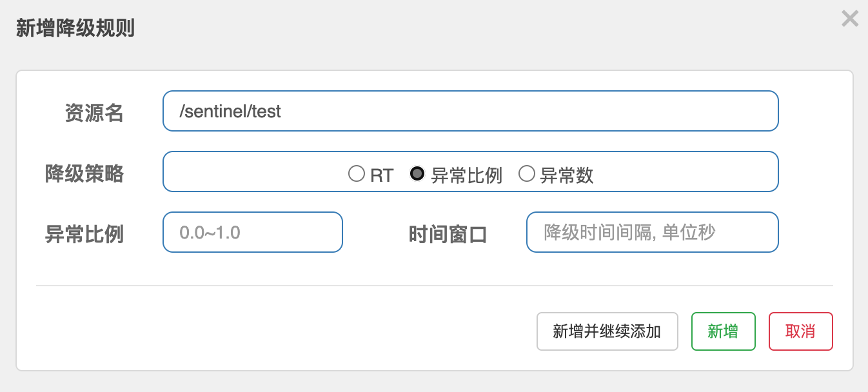
Task: Click the 降级策略 field label
Action: [84, 173]
